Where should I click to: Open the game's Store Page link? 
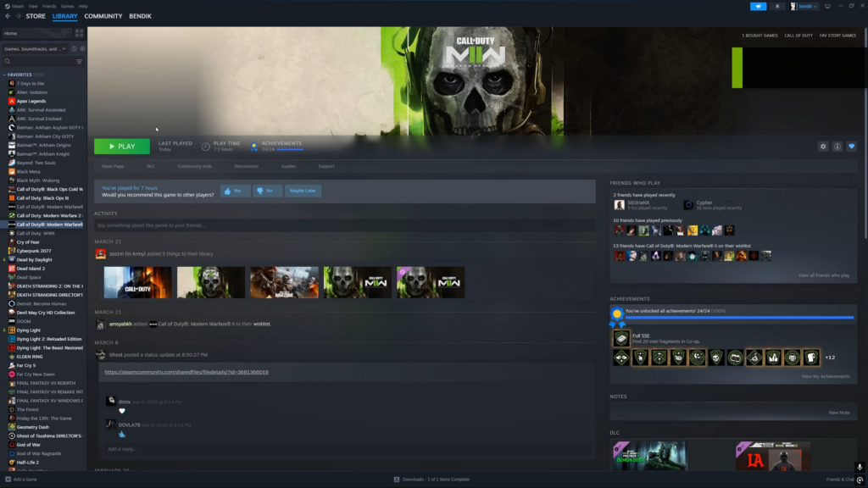click(113, 166)
